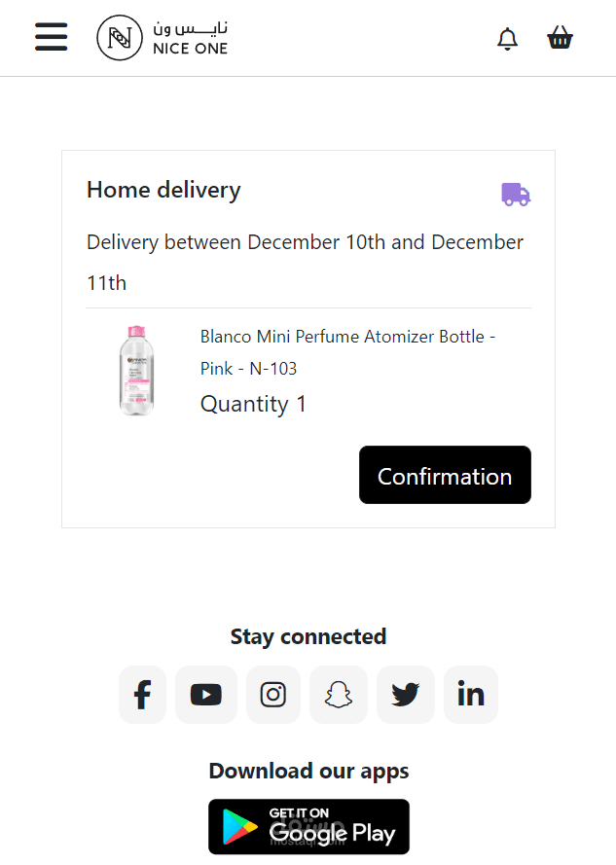
Task: Click the Nice One logo
Action: 162,38
